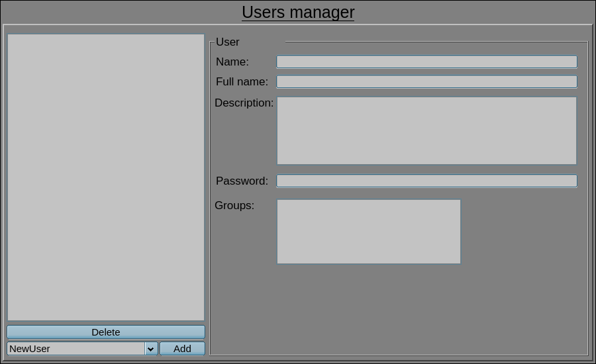The height and width of the screenshot is (364, 596).
Task: Click the Groups: label
Action: pyautogui.click(x=234, y=205)
